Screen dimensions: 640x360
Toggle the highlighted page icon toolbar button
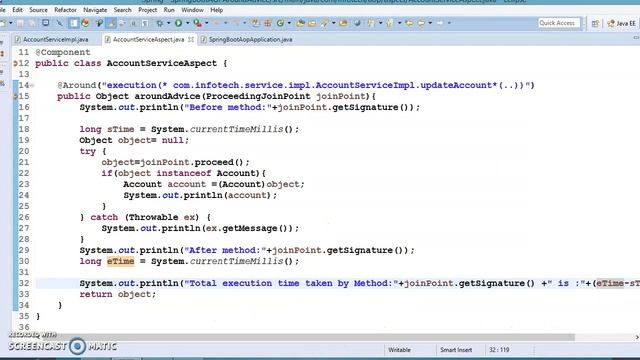(73, 23)
